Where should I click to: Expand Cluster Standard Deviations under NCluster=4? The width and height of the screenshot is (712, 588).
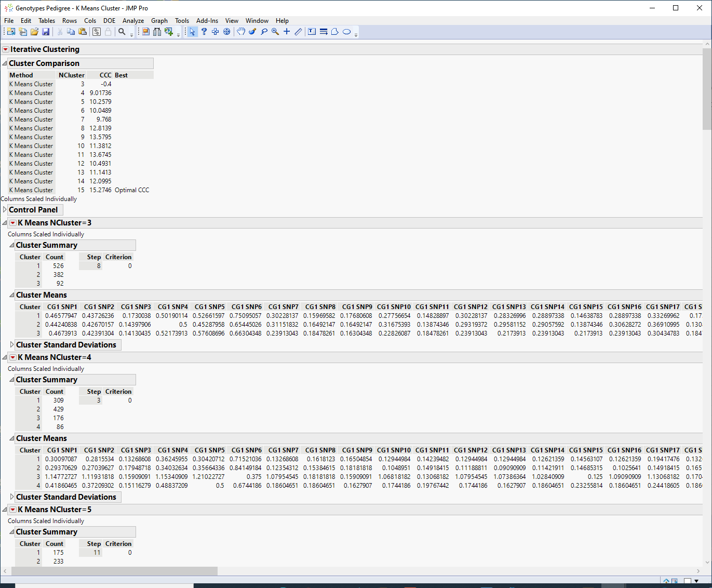click(12, 497)
